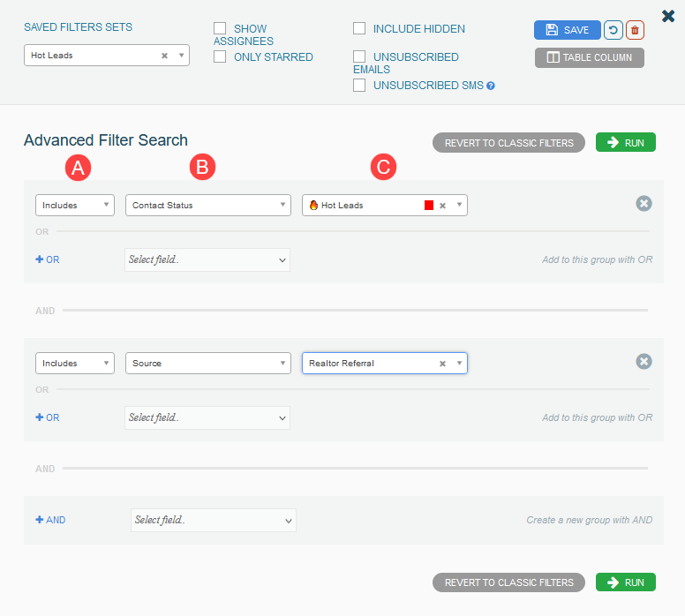Toggle the Unsubscribed Emails checkbox
685x616 pixels.
pyautogui.click(x=359, y=56)
